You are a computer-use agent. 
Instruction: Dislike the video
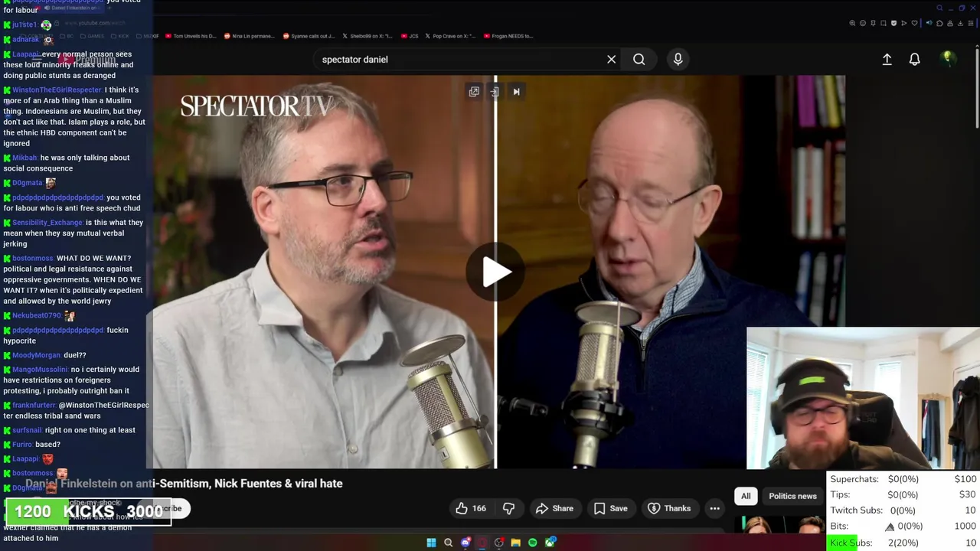coord(508,508)
